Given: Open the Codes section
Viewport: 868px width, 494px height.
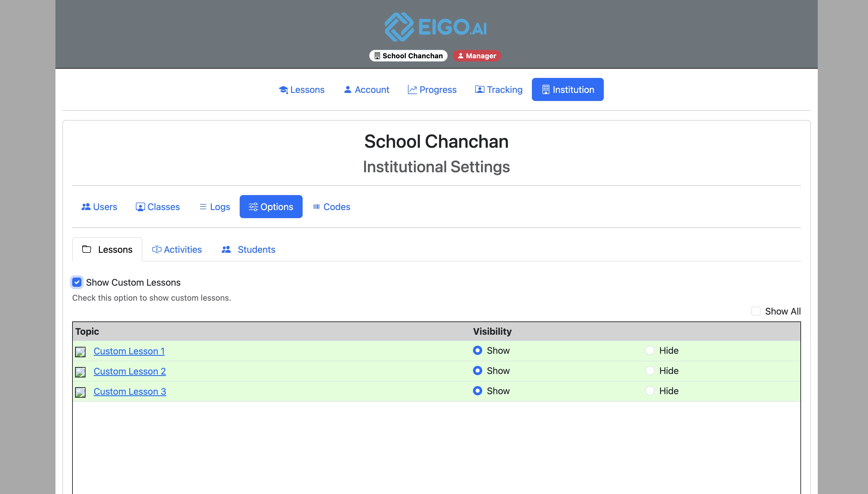Looking at the screenshot, I should tap(331, 207).
